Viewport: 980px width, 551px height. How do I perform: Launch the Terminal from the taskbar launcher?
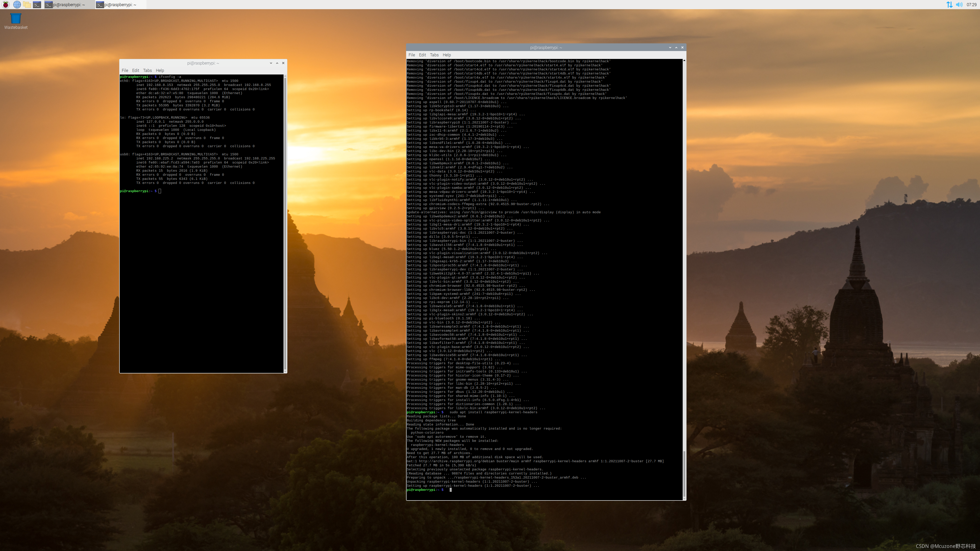click(37, 5)
